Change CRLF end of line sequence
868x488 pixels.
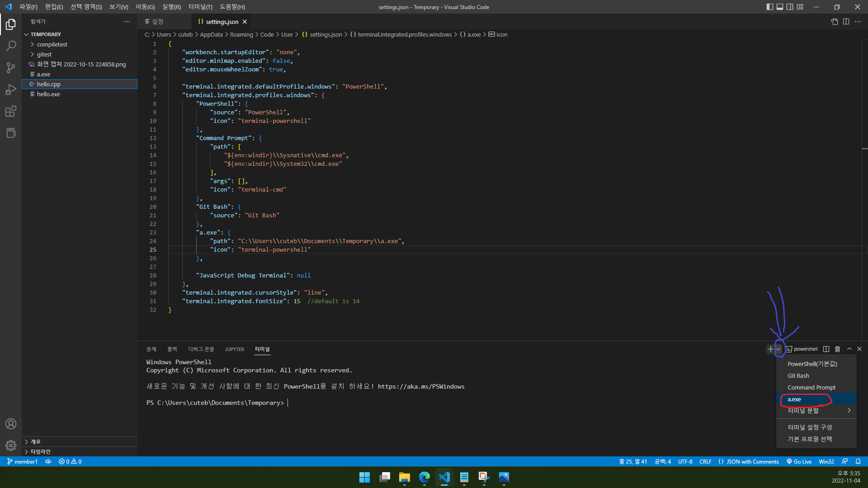[705, 461]
